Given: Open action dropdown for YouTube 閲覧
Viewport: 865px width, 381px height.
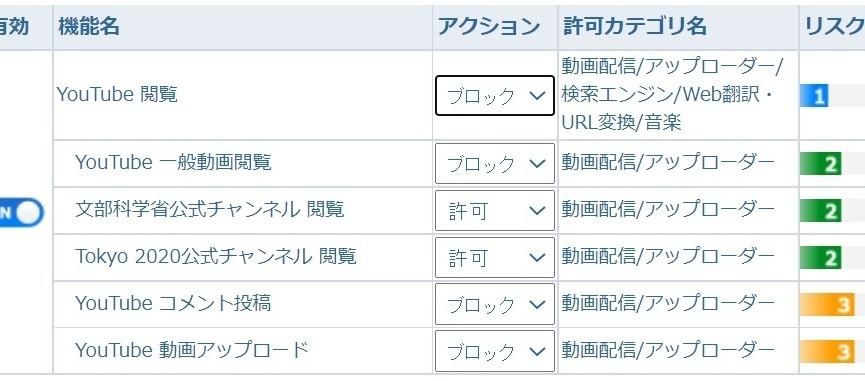Looking at the screenshot, I should coord(495,95).
